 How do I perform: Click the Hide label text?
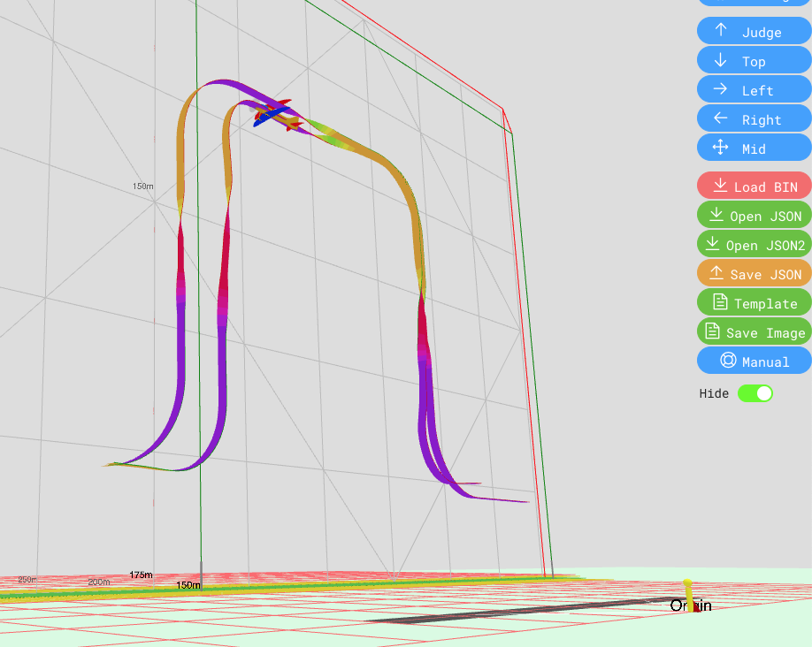[x=714, y=393]
